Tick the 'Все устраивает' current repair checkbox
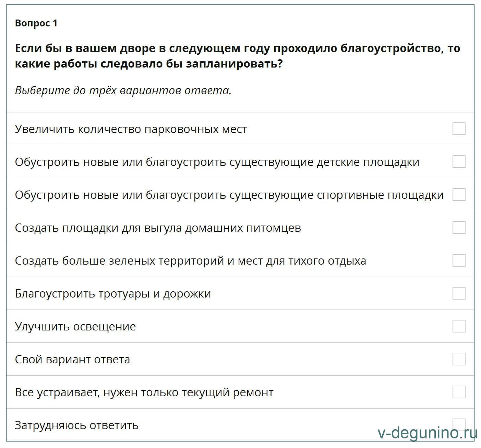 pyautogui.click(x=459, y=392)
